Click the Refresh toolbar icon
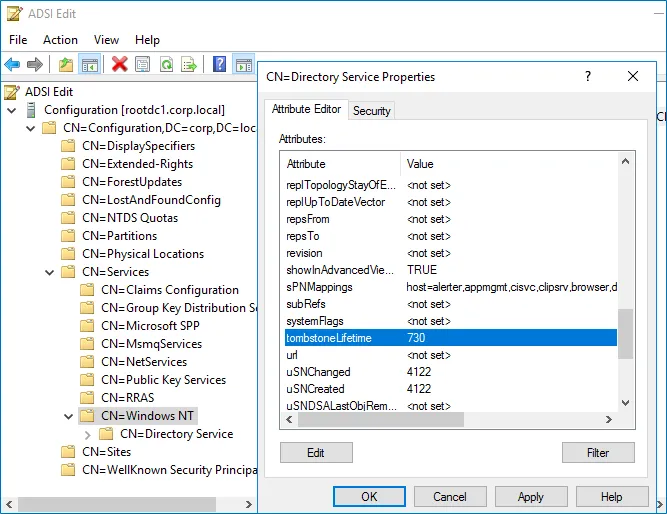The image size is (667, 514). [166, 65]
